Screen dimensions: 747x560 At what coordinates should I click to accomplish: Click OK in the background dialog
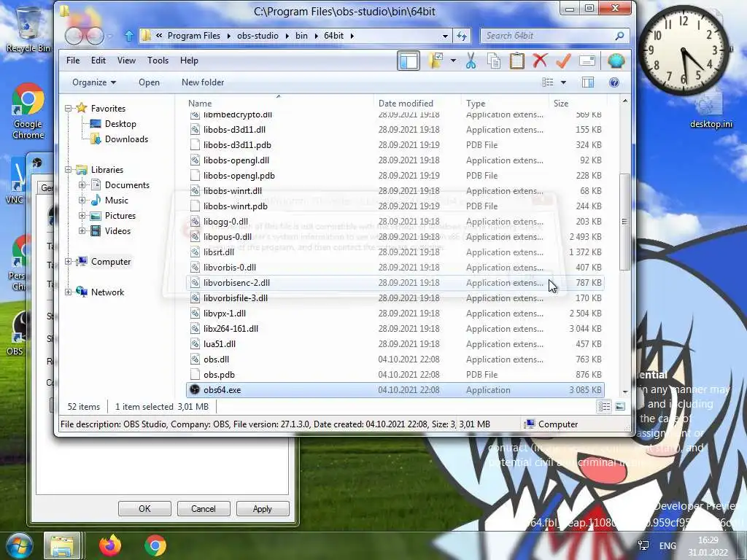coord(144,508)
